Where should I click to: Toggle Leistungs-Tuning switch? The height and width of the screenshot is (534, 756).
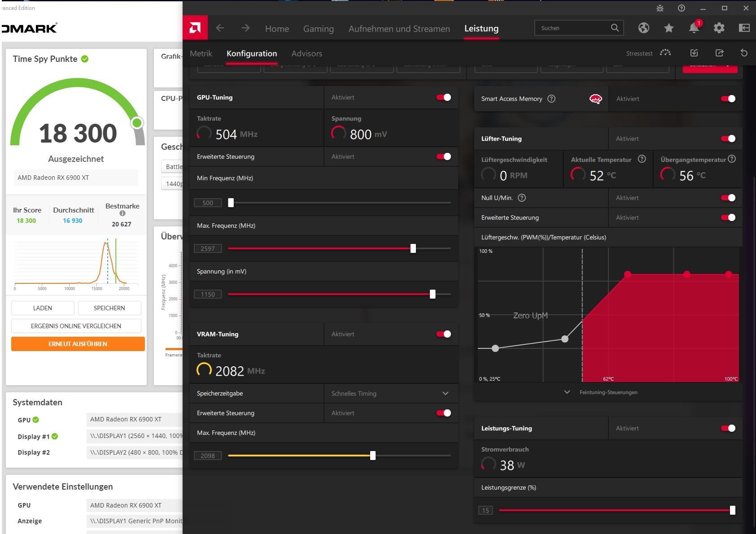click(x=728, y=428)
